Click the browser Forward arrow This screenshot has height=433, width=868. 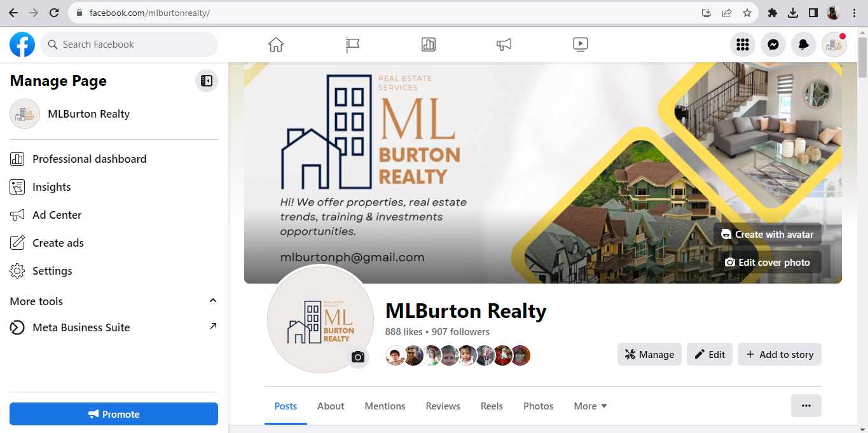coord(34,13)
